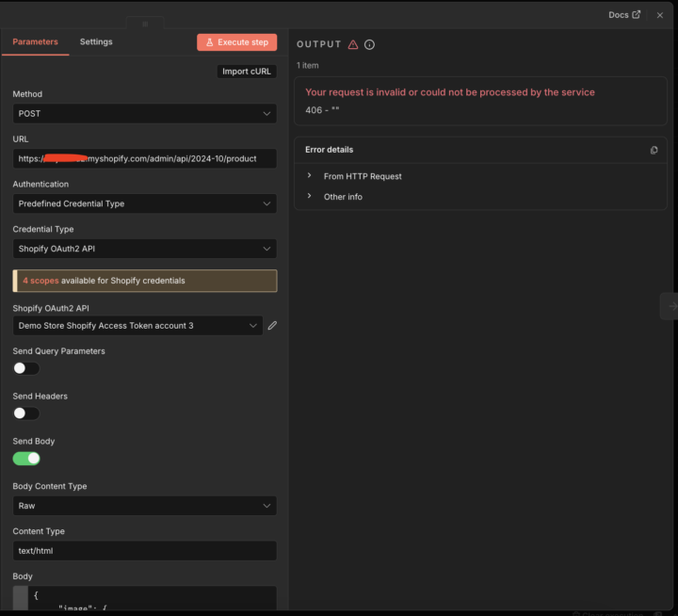
Task: Open the Credential Type dropdown
Action: click(x=145, y=249)
